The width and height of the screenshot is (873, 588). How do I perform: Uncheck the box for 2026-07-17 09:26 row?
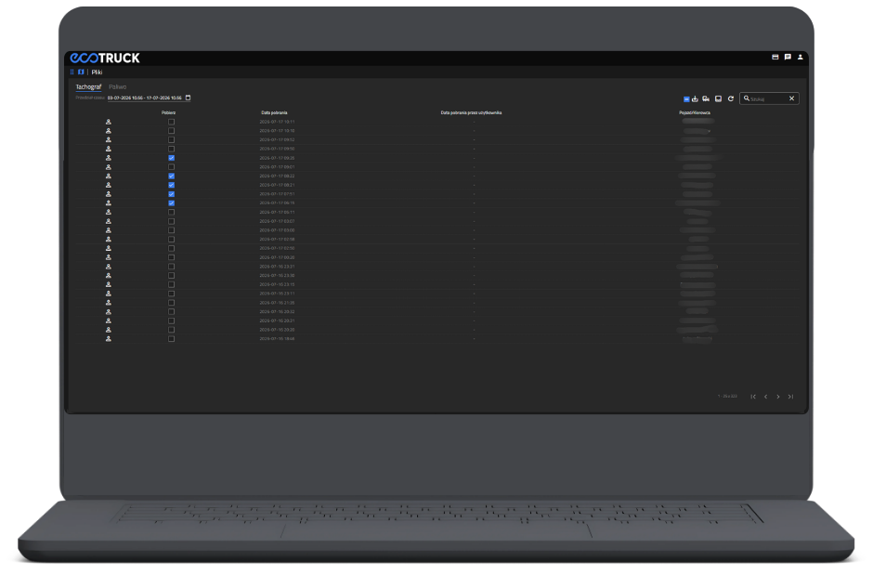point(172,158)
